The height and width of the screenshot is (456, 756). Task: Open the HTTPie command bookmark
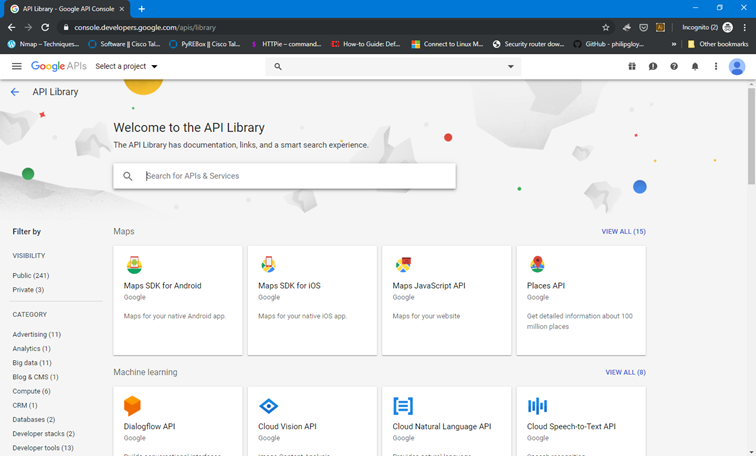pos(286,44)
